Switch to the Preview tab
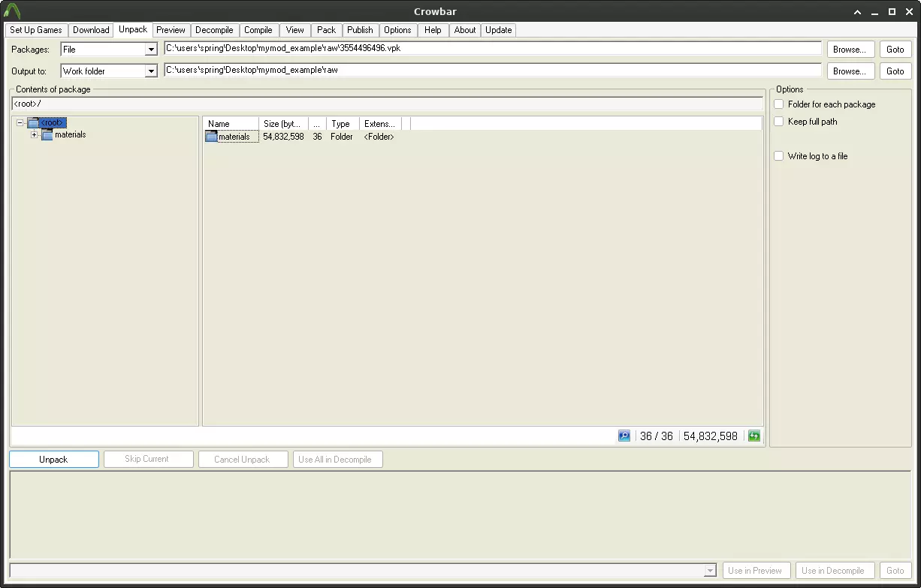This screenshot has height=588, width=921. [x=171, y=30]
